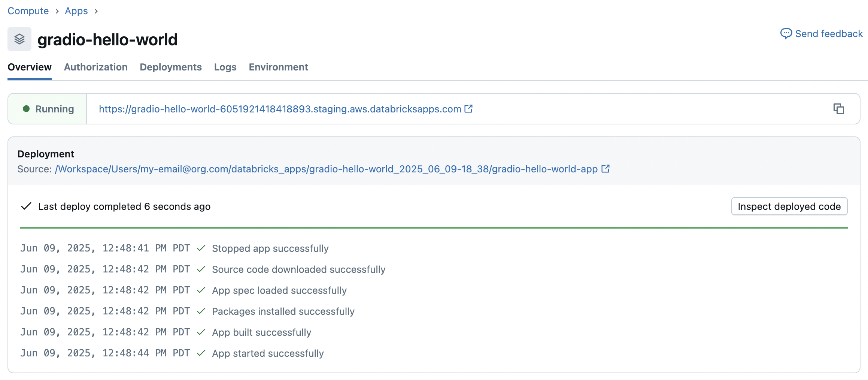
Task: Click the checkmark beside Stopped app successfully
Action: coord(201,248)
